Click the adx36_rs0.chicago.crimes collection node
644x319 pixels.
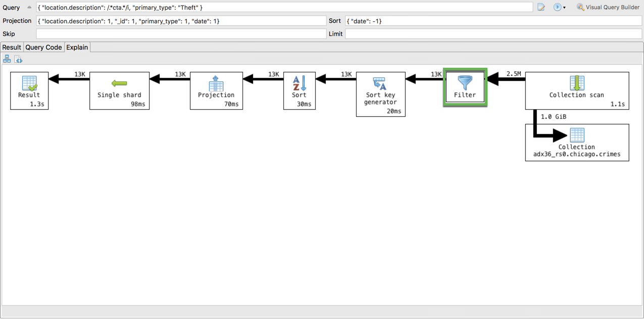[x=577, y=143]
